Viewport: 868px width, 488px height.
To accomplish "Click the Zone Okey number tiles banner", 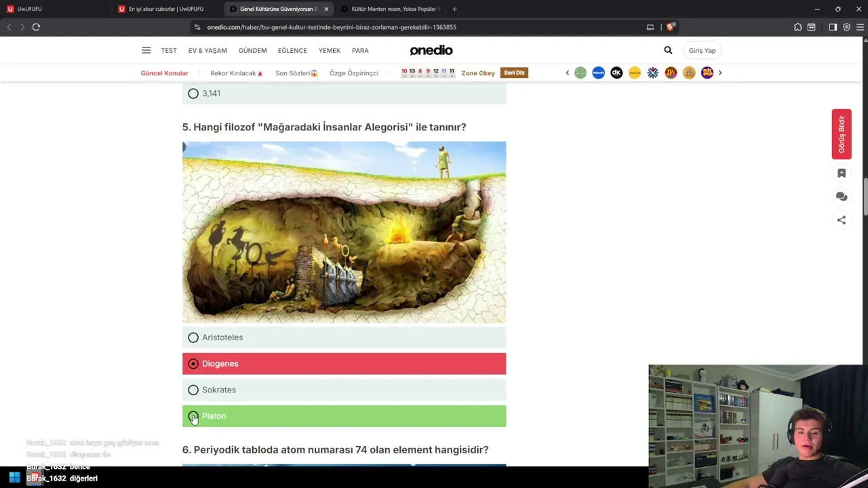I will click(428, 73).
